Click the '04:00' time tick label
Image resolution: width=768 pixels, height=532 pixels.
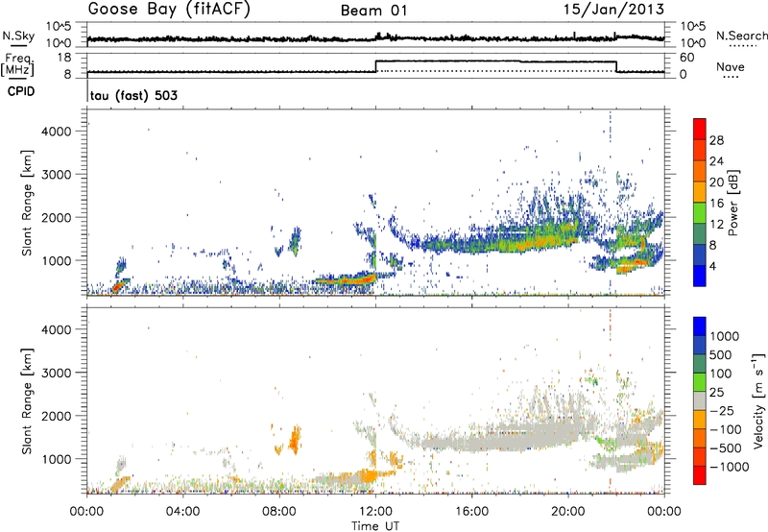pyautogui.click(x=183, y=512)
